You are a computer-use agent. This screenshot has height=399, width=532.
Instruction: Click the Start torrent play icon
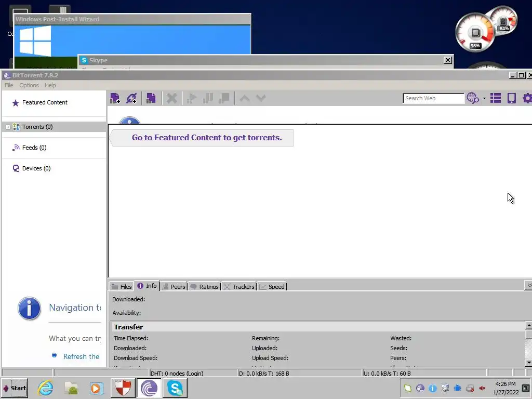pyautogui.click(x=192, y=98)
